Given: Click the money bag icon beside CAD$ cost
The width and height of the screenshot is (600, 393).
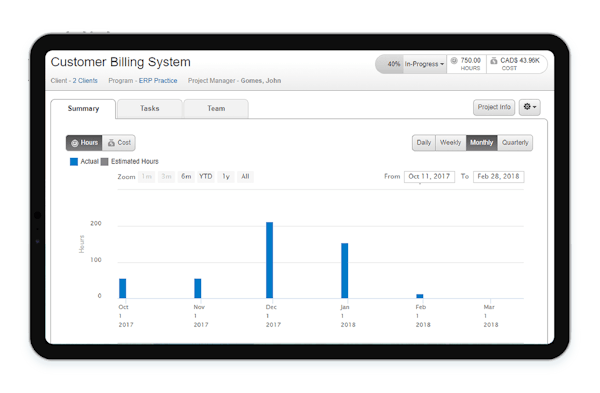Looking at the screenshot, I should (494, 60).
